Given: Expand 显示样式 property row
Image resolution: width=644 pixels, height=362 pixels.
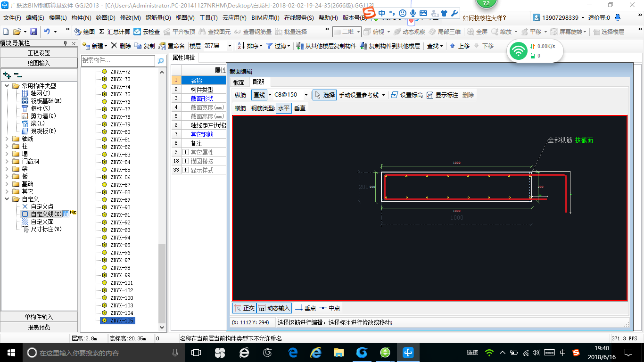Looking at the screenshot, I should pyautogui.click(x=185, y=170).
